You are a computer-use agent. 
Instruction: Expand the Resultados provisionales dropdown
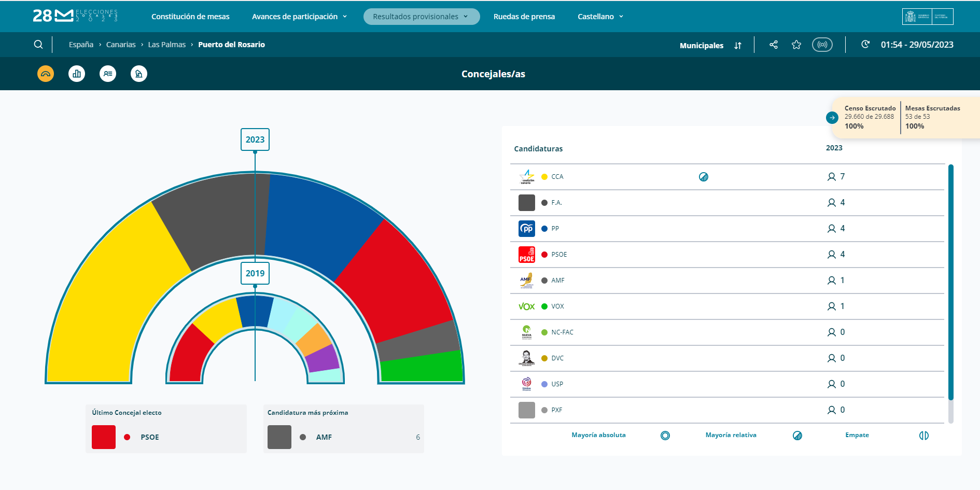421,17
